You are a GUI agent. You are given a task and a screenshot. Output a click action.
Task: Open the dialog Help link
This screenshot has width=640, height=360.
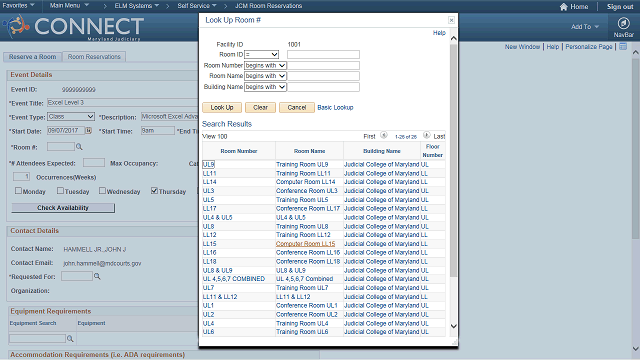click(439, 33)
